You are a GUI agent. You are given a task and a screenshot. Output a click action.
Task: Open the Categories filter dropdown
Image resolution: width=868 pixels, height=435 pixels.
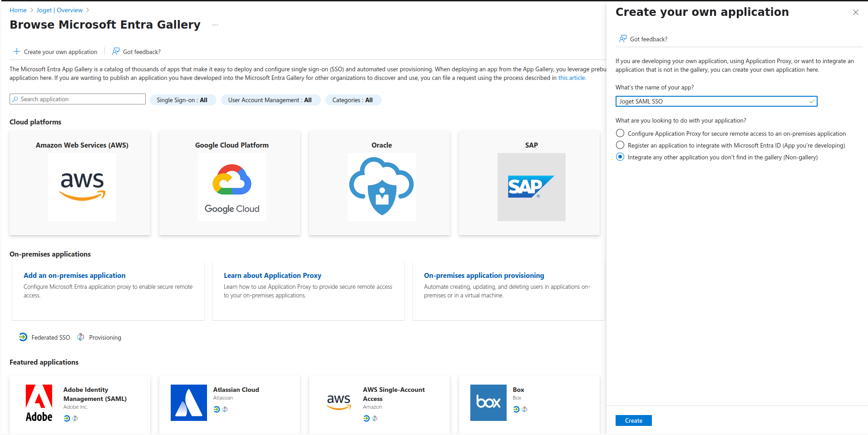[353, 100]
